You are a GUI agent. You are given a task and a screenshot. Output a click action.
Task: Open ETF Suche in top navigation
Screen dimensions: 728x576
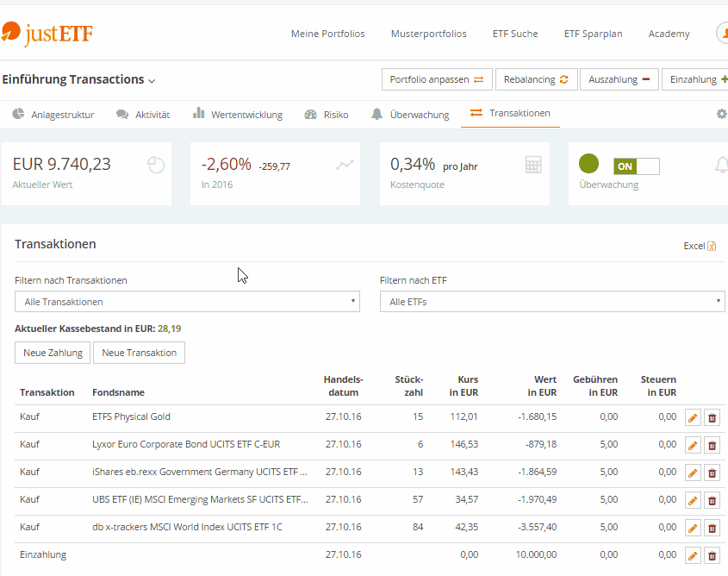pos(515,34)
